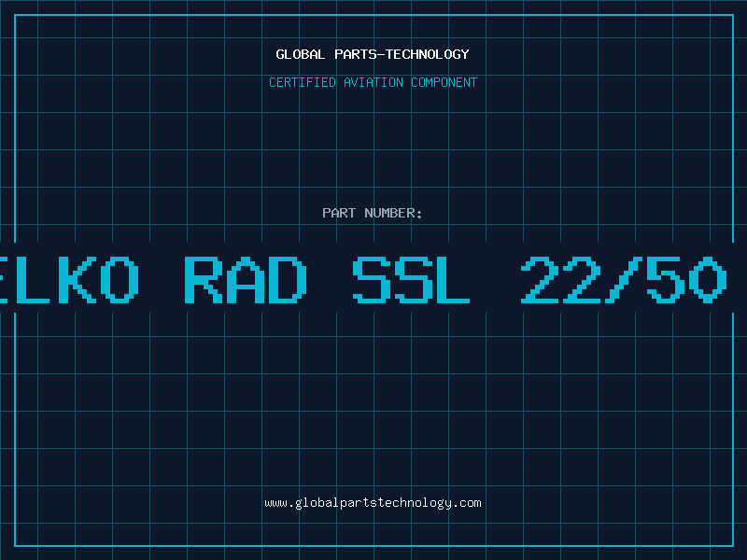Click the "www" prefix of the URL
Image resolution: width=747 pixels, height=560 pixels.
click(x=275, y=503)
